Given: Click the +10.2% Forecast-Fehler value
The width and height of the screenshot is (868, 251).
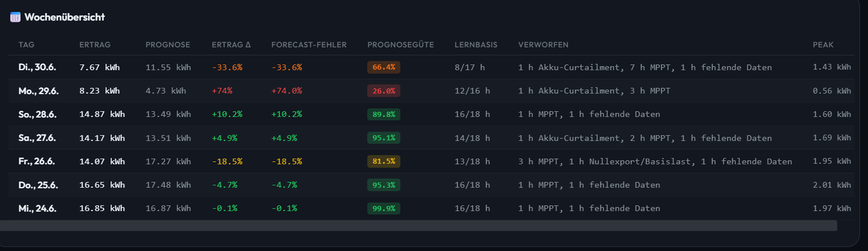Looking at the screenshot, I should click(x=287, y=114).
